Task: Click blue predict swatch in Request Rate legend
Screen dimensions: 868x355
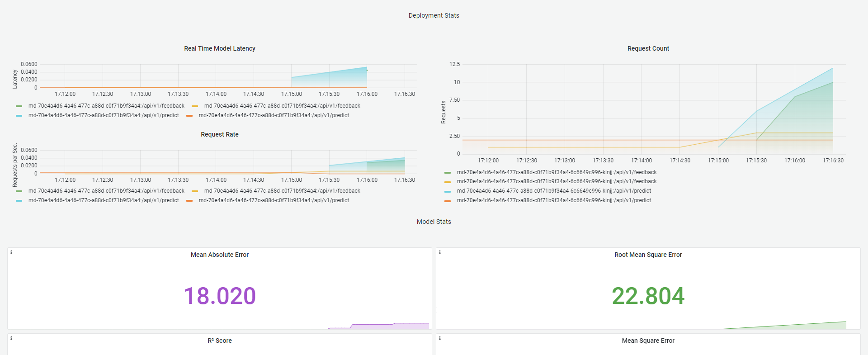Action: pyautogui.click(x=19, y=201)
